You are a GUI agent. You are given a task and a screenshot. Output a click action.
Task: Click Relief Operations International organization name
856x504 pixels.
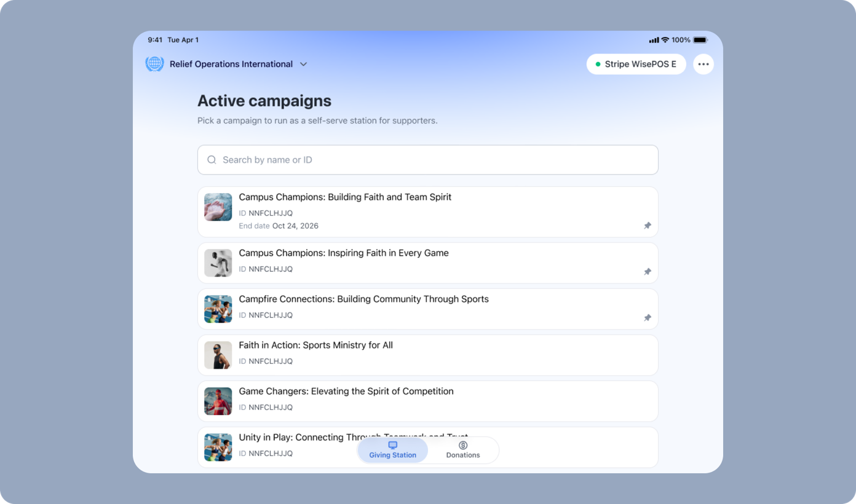point(231,64)
